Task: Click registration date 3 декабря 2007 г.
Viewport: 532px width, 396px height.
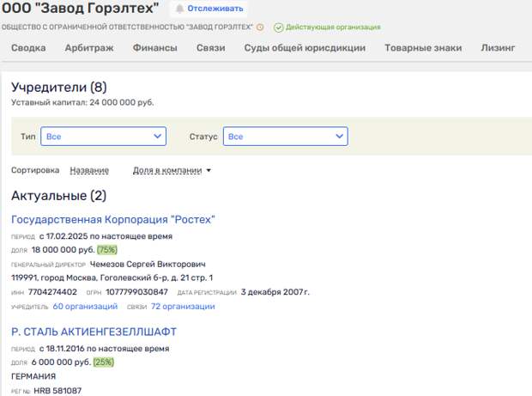Action: tap(275, 292)
